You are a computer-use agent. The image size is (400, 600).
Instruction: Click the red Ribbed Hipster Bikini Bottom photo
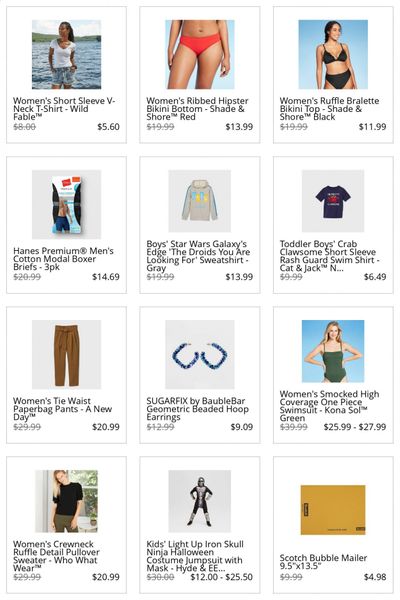click(x=199, y=54)
